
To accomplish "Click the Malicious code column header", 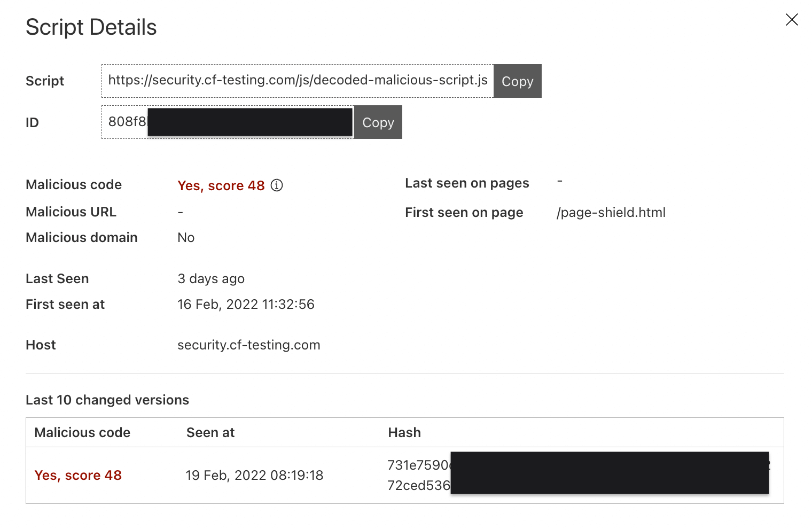I will tap(82, 432).
